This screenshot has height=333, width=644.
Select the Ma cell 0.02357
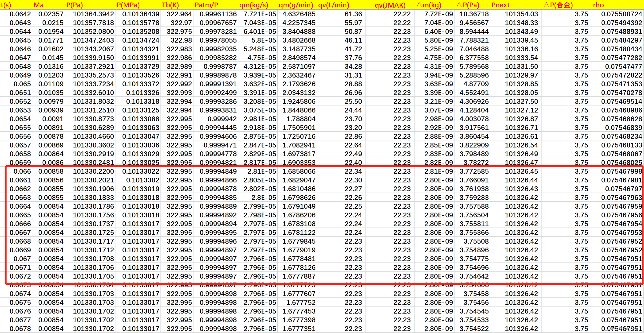[x=51, y=14]
